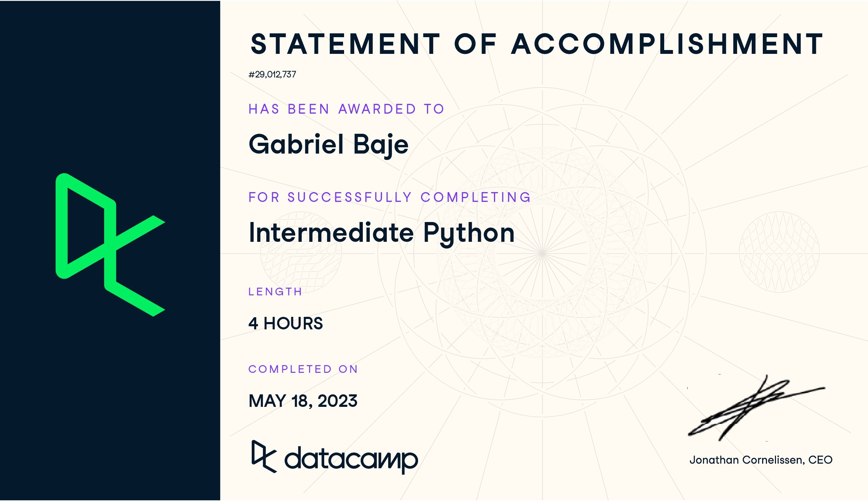Click the word ACCOMPLISHMENT in the header
The image size is (868, 501).
[667, 44]
